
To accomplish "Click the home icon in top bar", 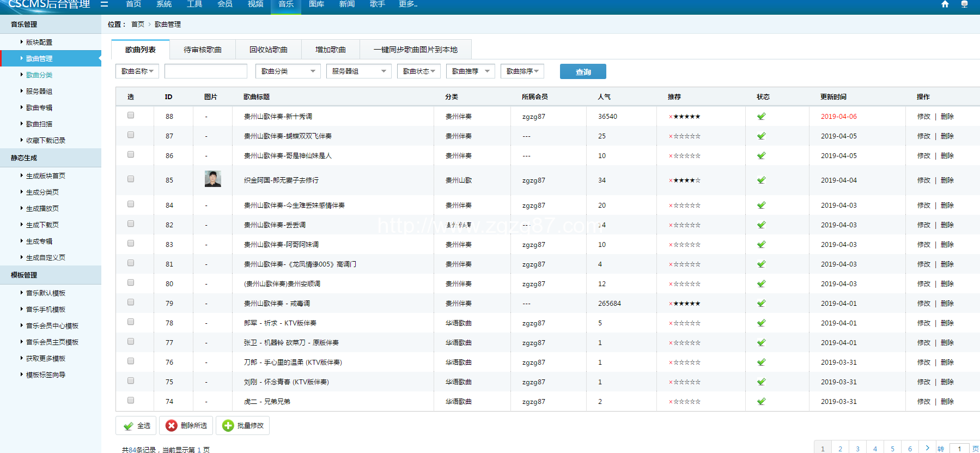I will pos(945,4).
